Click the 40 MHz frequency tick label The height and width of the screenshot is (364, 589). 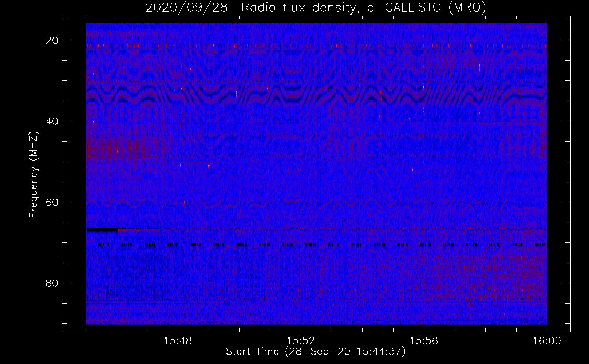52,121
